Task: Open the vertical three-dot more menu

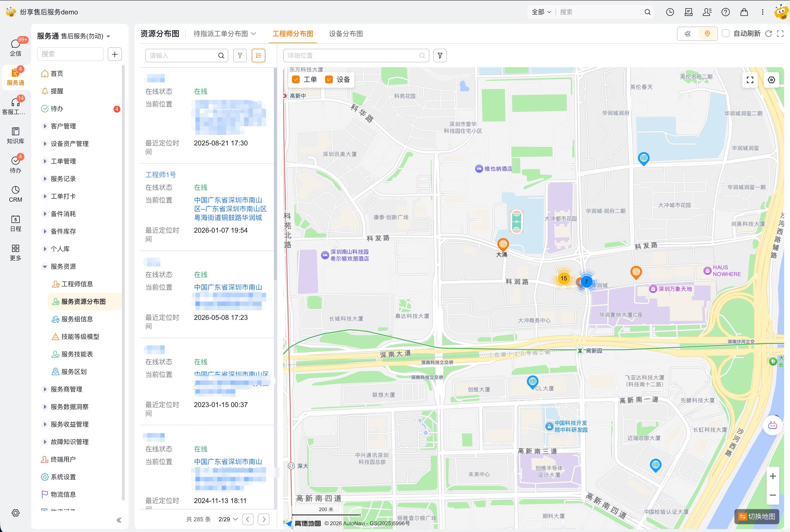Action: click(762, 12)
